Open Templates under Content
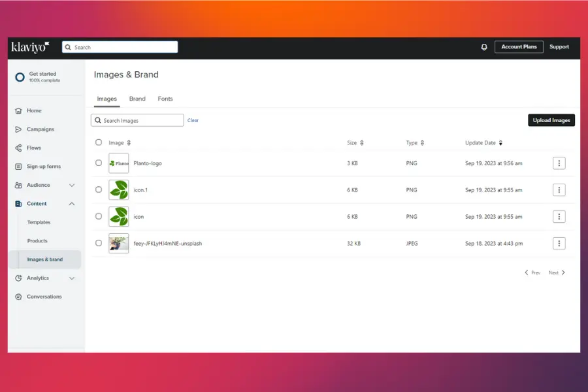588x392 pixels. pyautogui.click(x=39, y=222)
